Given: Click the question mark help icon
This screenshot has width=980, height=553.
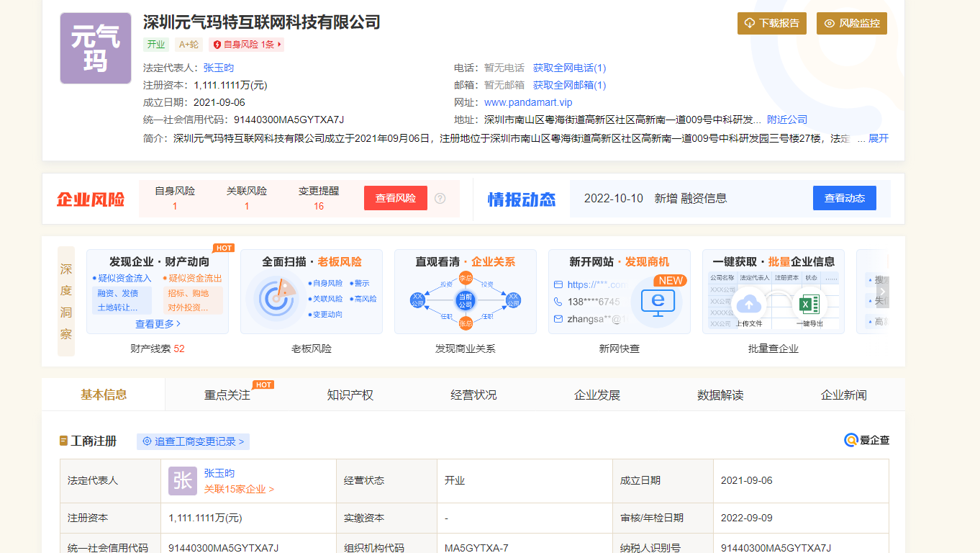Looking at the screenshot, I should click(440, 198).
